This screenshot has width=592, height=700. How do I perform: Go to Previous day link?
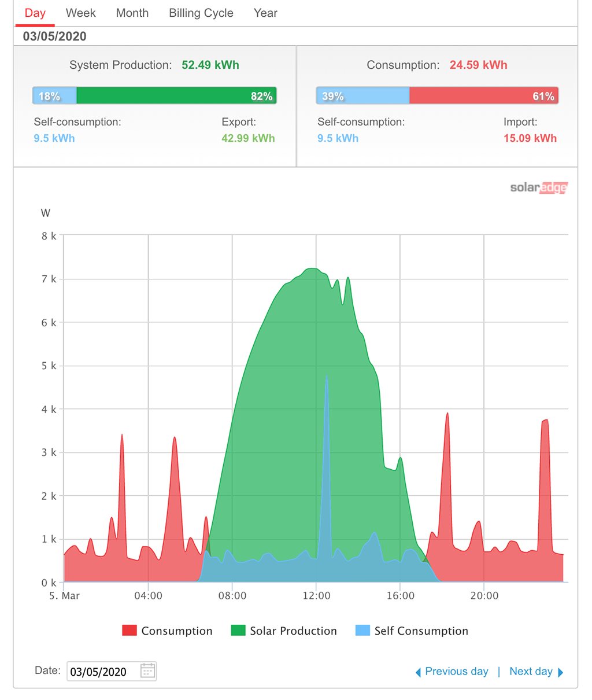point(457,672)
